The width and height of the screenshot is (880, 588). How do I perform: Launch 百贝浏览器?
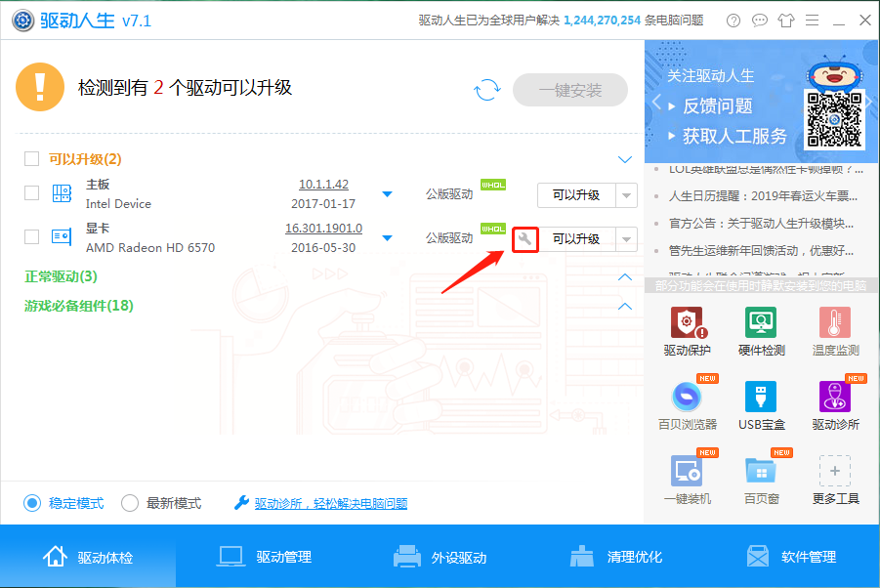coord(687,405)
